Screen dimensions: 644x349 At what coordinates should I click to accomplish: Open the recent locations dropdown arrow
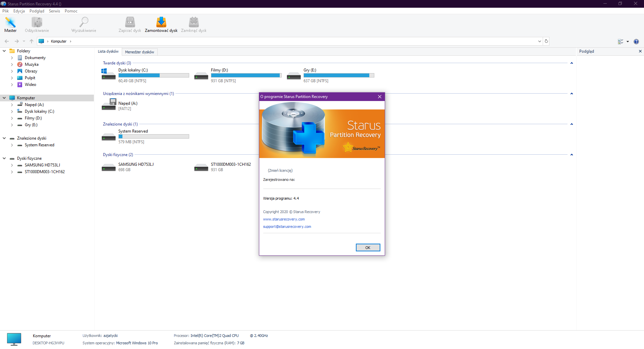(24, 41)
